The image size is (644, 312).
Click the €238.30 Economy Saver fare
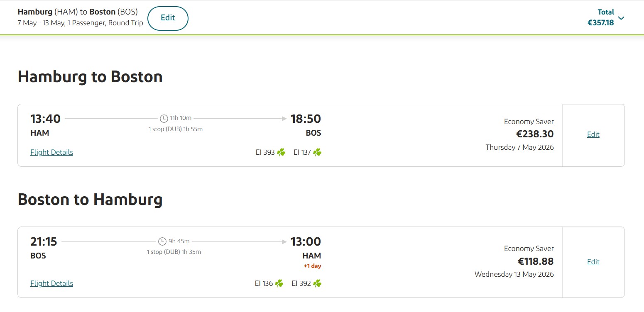coord(535,134)
